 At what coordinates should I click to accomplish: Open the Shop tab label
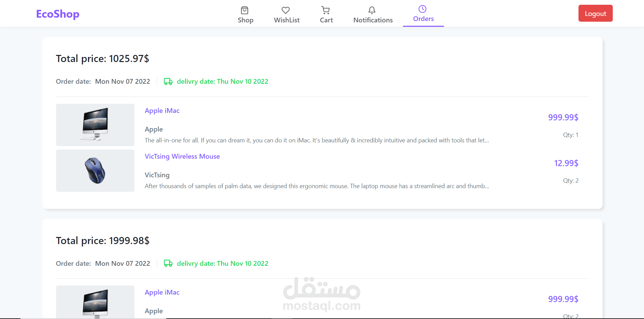(x=245, y=20)
